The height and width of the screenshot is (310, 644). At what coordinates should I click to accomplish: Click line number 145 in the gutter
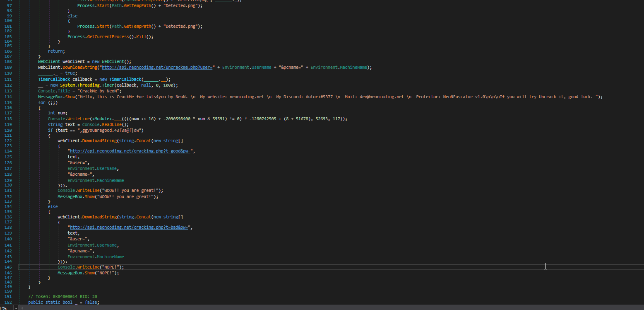(8, 267)
